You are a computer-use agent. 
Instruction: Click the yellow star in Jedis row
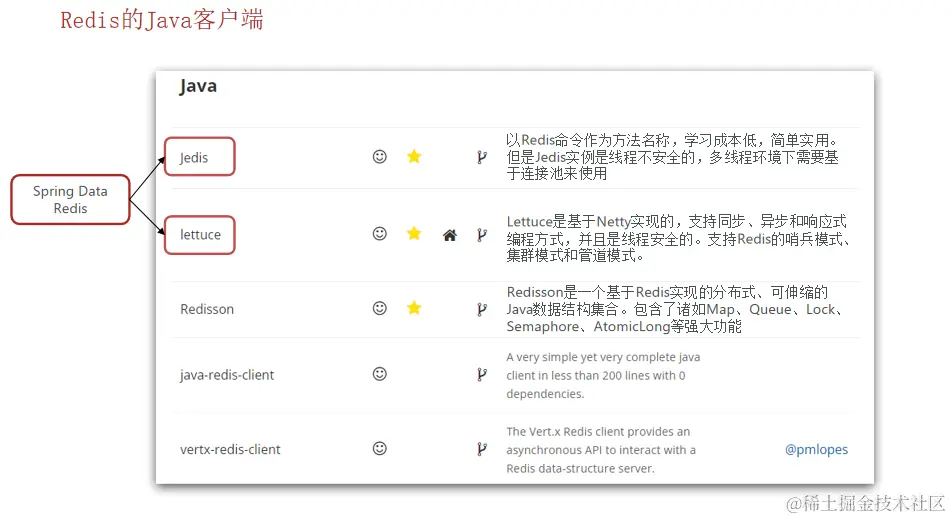click(414, 157)
